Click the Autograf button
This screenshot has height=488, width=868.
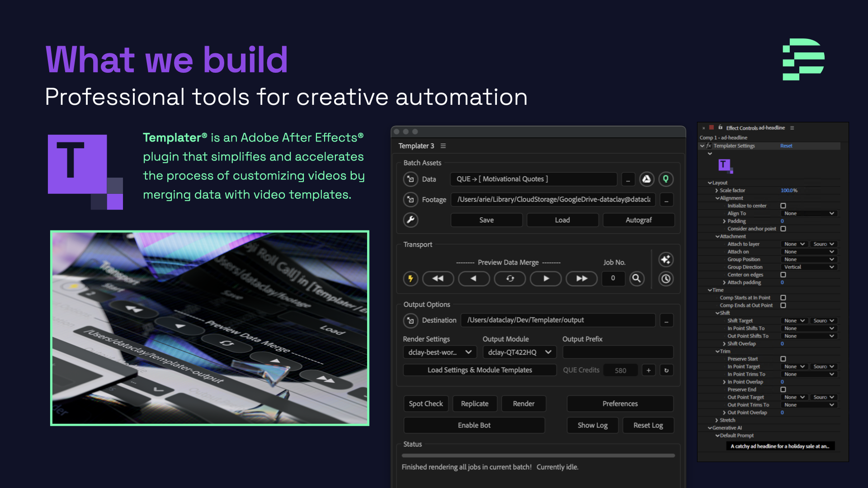coord(638,220)
